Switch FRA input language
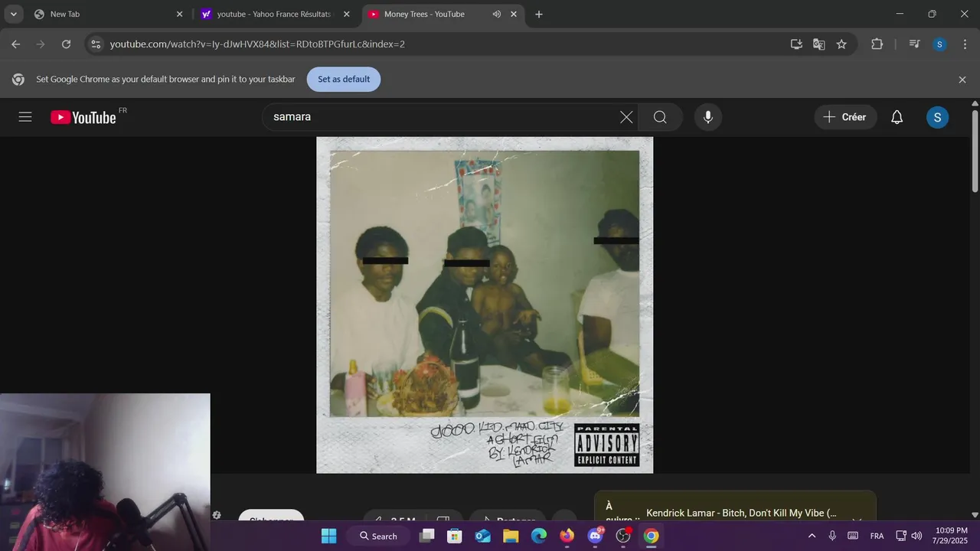 tap(877, 536)
